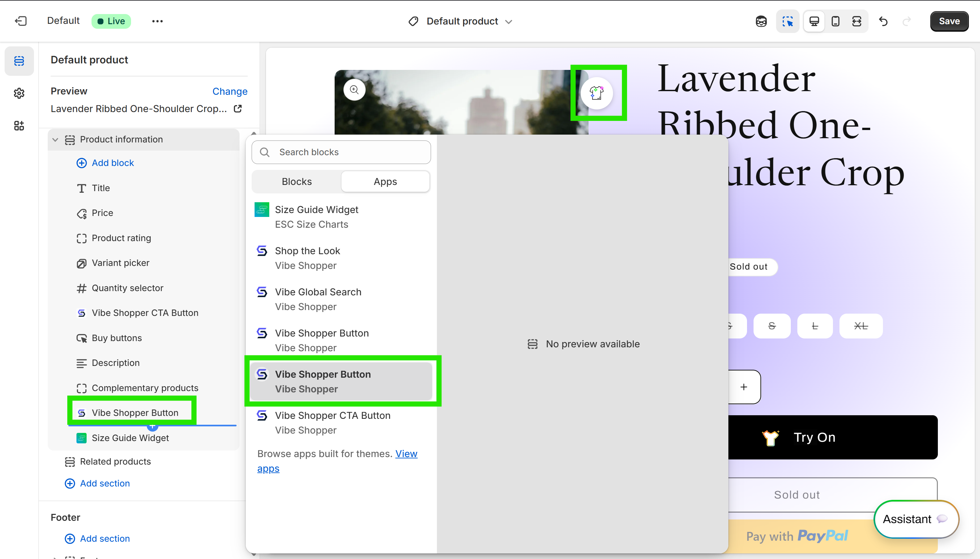Enable full-width preview mode
The height and width of the screenshot is (559, 980).
(x=857, y=21)
